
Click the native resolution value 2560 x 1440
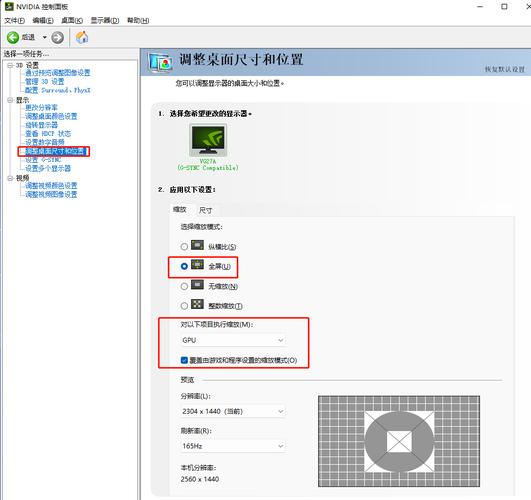tap(200, 479)
